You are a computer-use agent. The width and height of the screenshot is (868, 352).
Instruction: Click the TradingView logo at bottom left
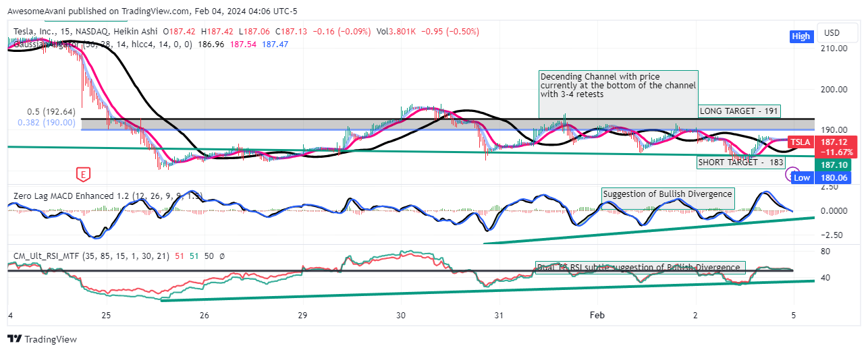[43, 339]
